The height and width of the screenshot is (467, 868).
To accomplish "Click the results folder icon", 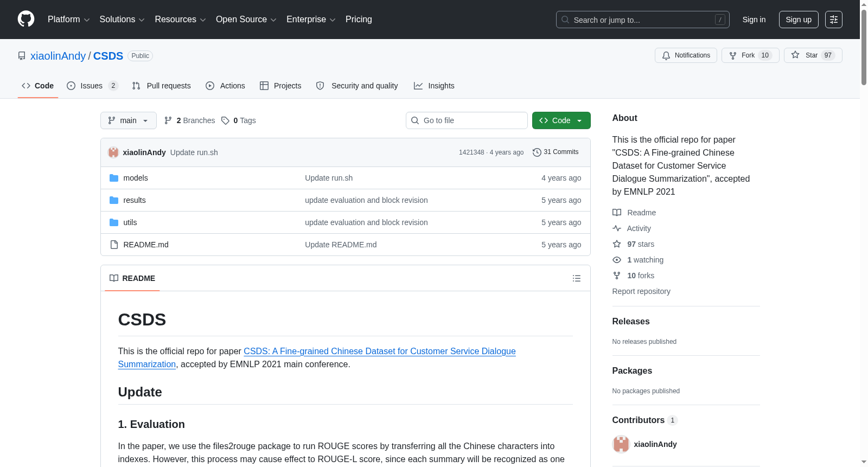I will tap(114, 200).
